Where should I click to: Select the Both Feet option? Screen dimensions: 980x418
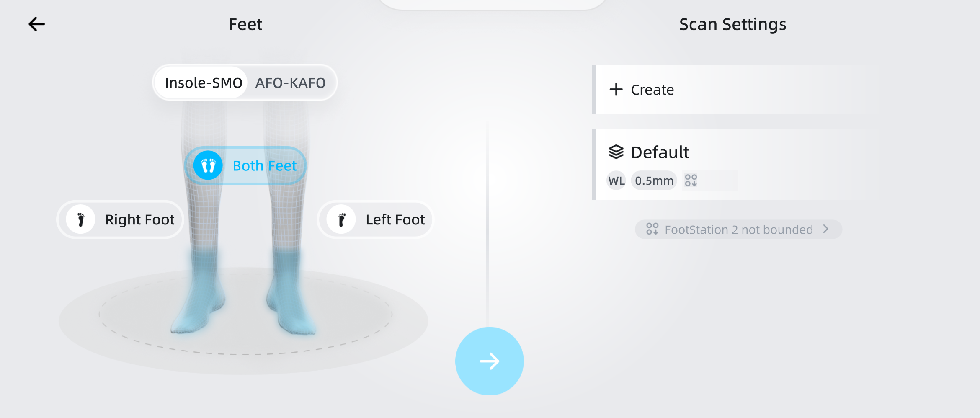(264, 166)
